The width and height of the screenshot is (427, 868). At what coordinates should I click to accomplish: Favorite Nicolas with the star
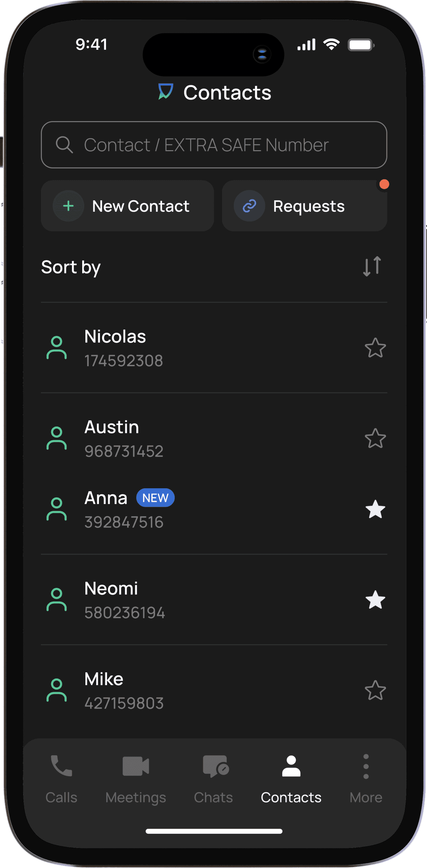point(375,348)
